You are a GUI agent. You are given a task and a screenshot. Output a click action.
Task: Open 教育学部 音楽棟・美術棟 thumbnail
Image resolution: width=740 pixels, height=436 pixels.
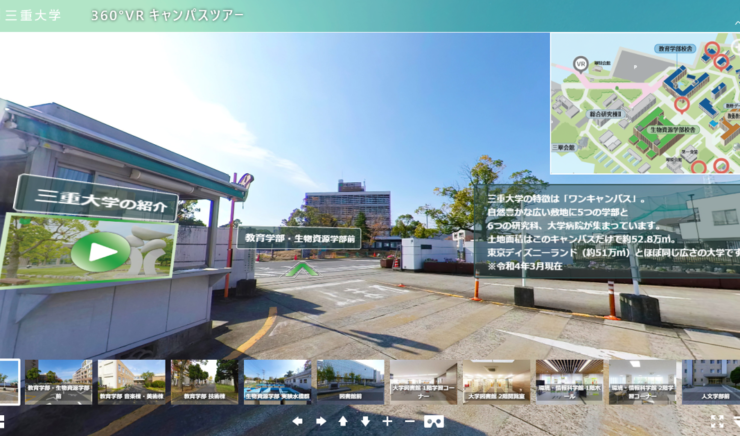pyautogui.click(x=131, y=382)
